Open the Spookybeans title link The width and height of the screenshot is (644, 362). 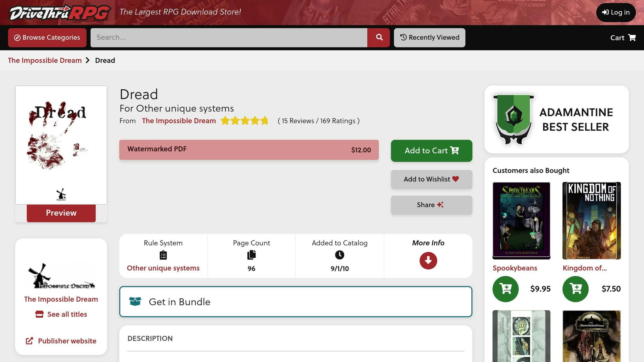pos(515,268)
